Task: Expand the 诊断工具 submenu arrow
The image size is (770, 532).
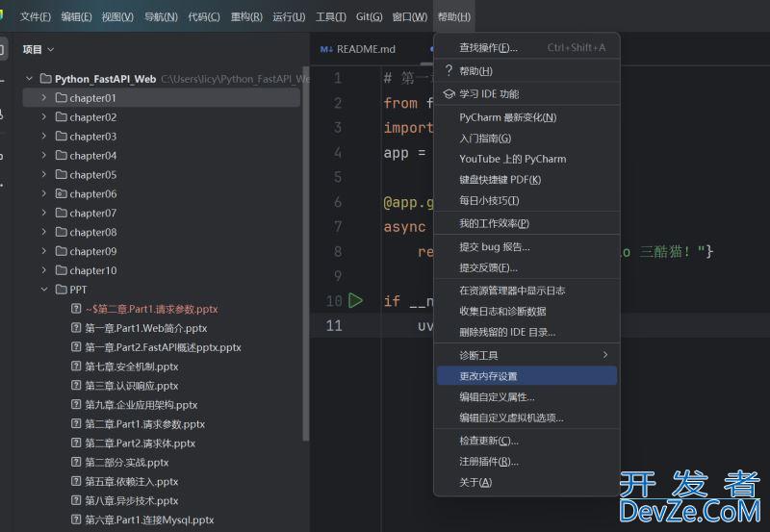Action: pyautogui.click(x=605, y=354)
